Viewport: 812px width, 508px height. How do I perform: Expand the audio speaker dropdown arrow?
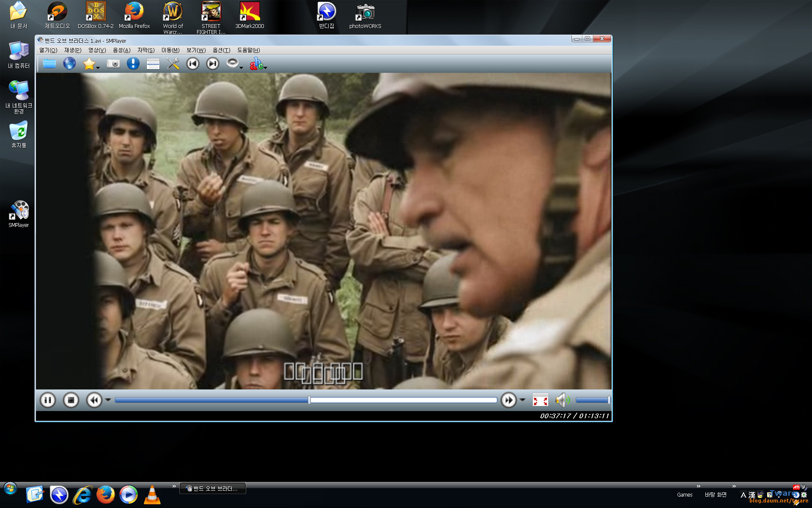coord(241,67)
